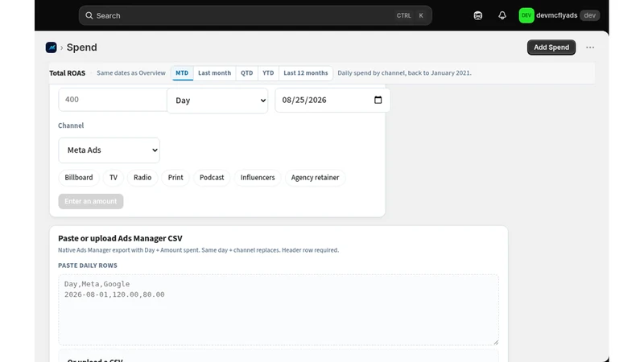The width and height of the screenshot is (644, 362).
Task: Open the Meta Ads channel dropdown
Action: (x=109, y=150)
